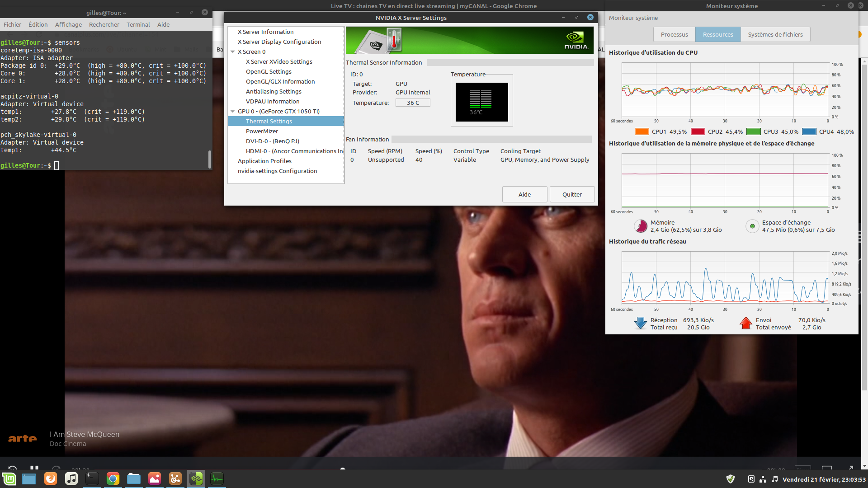The image size is (868, 488).
Task: Open the Linux Mint menu button
Action: 9,479
